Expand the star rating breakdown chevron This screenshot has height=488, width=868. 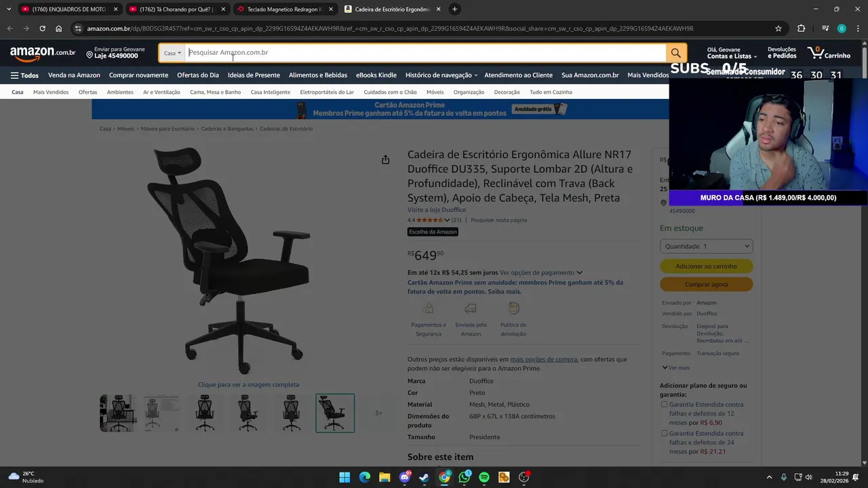tap(447, 220)
